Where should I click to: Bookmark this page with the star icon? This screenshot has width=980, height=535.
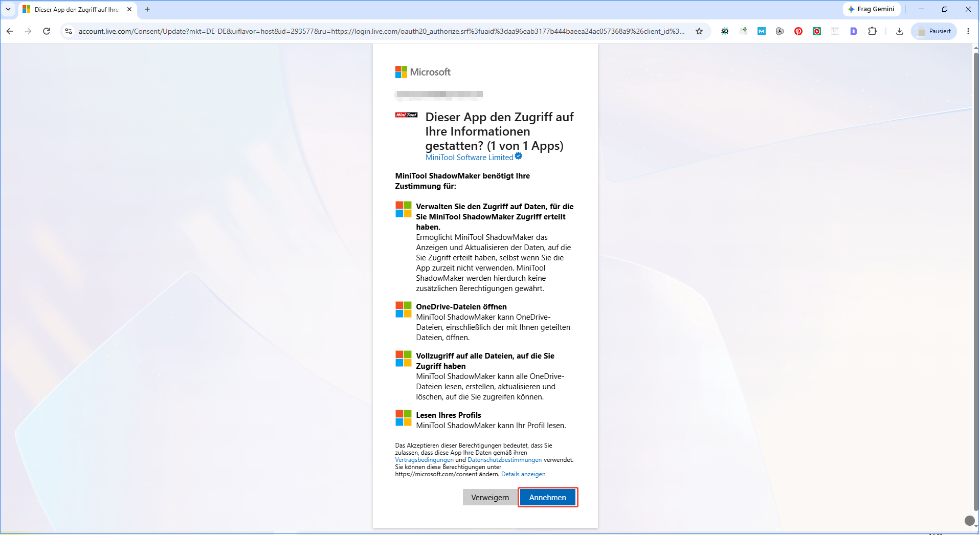click(699, 31)
